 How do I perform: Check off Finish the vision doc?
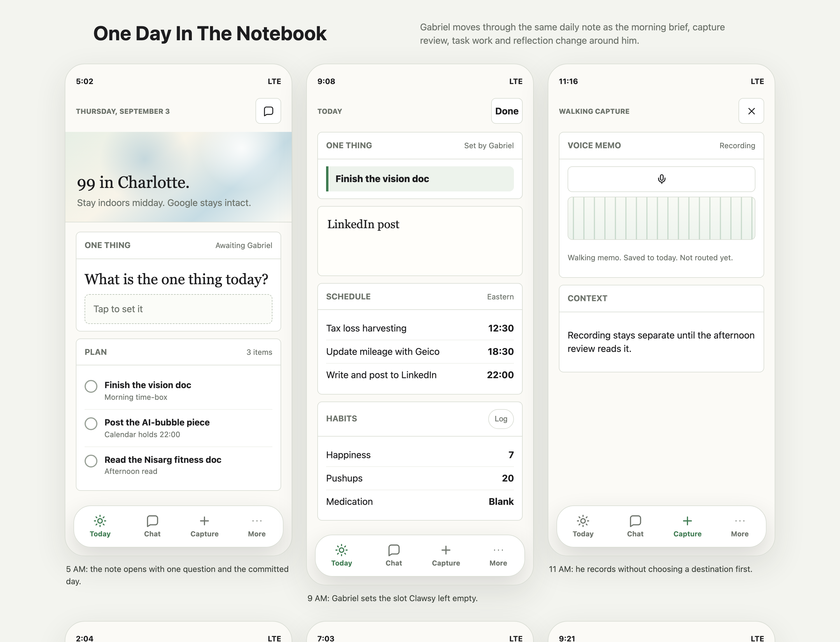point(91,386)
